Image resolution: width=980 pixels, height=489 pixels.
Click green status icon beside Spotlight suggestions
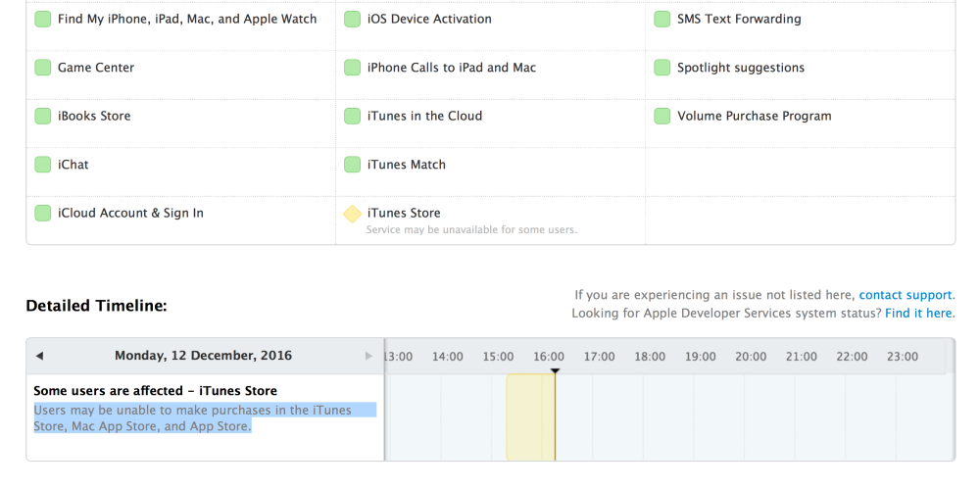662,68
